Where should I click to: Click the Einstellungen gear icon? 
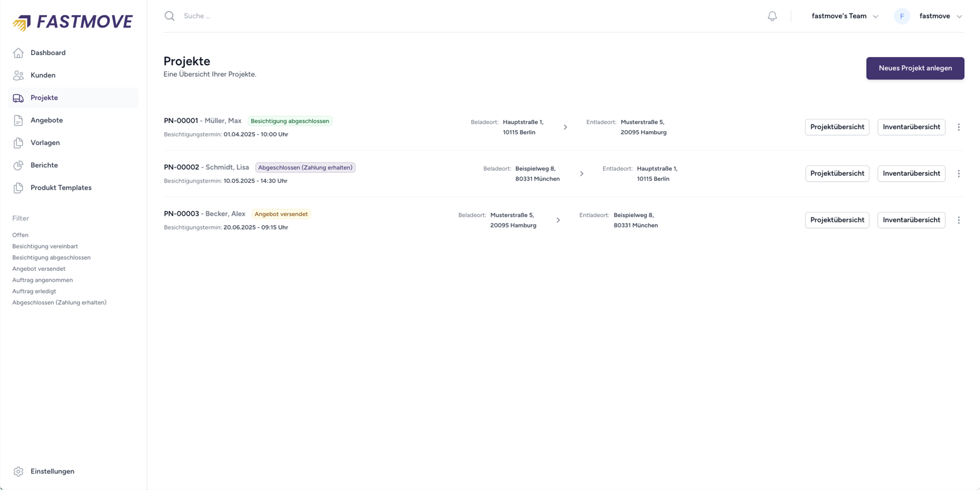(x=18, y=472)
